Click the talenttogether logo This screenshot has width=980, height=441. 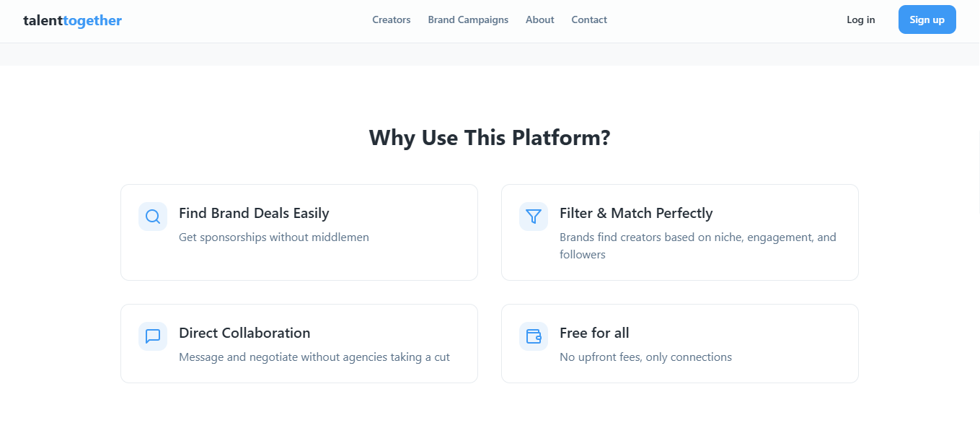click(x=72, y=20)
